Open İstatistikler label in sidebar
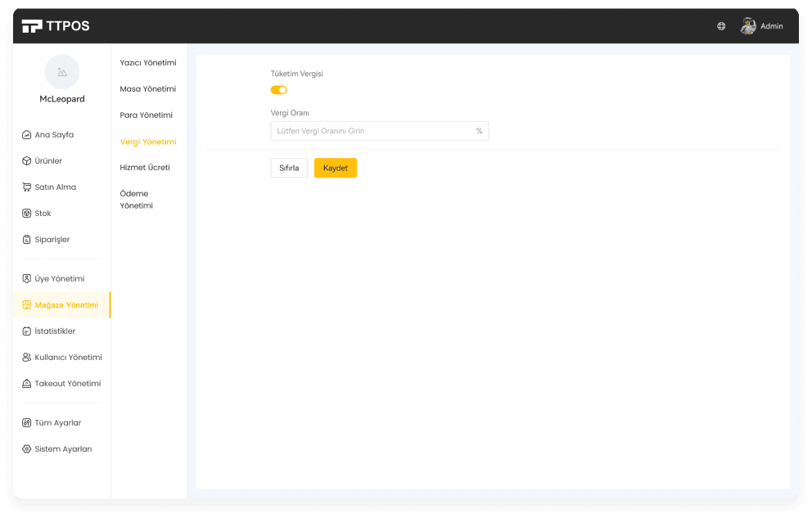 55,331
